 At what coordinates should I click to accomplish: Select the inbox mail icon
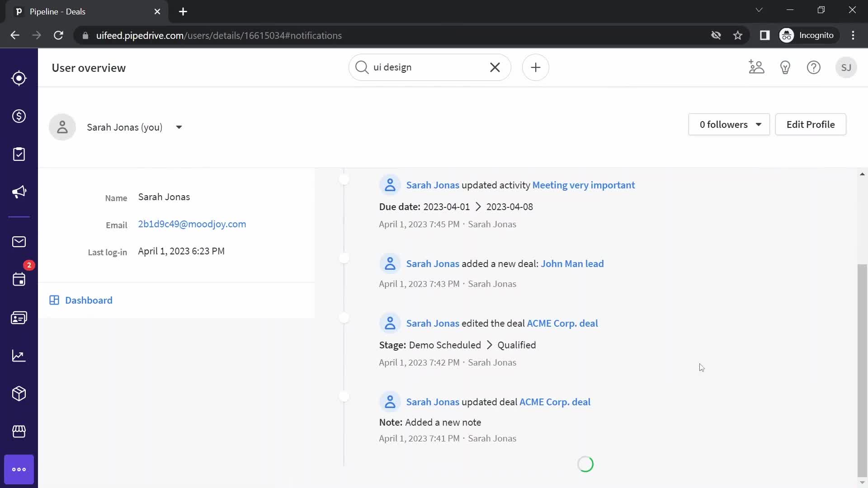pos(19,241)
